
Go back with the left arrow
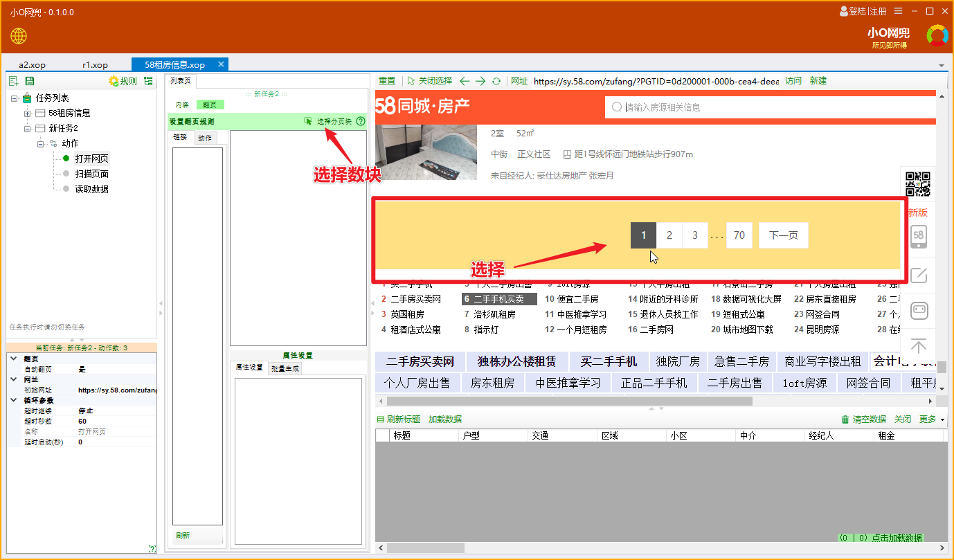(465, 81)
